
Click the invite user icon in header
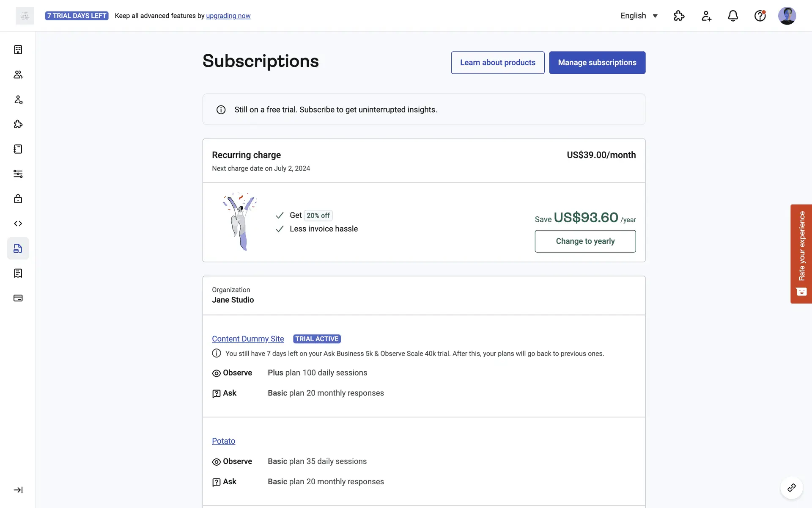[x=706, y=16]
